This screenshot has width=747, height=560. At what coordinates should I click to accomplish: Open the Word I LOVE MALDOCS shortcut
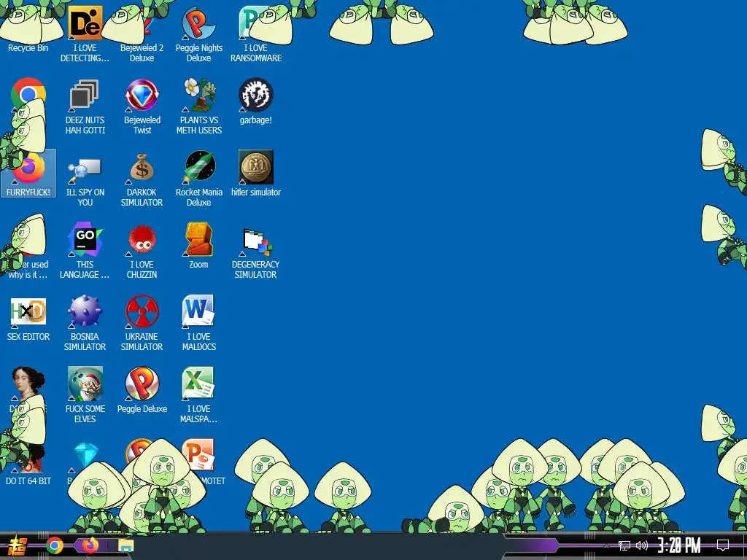coord(198,323)
